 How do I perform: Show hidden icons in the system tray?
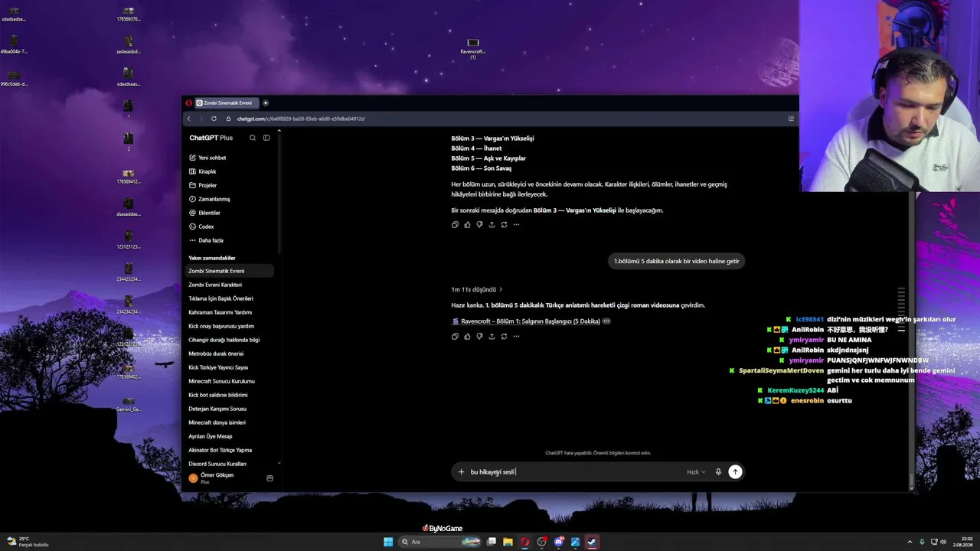[910, 542]
